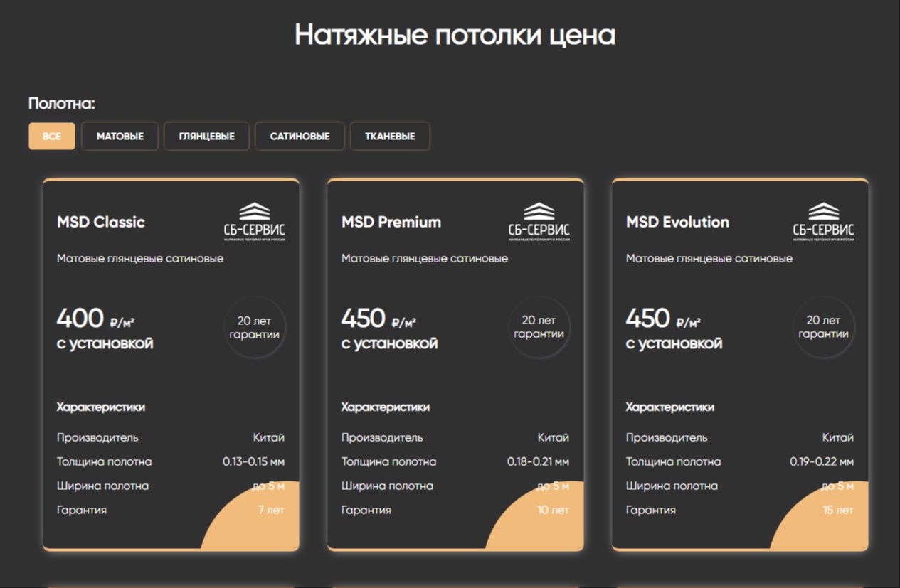Filter by ТКАНЕВЫЕ ceilings
Screen dimensions: 900x588
[x=390, y=137]
